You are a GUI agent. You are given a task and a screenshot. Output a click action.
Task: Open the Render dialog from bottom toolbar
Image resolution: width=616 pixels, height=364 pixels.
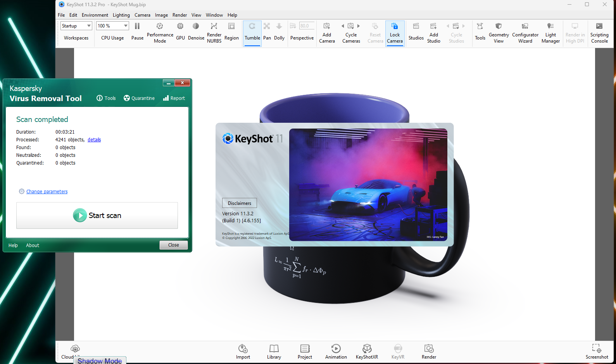429,352
